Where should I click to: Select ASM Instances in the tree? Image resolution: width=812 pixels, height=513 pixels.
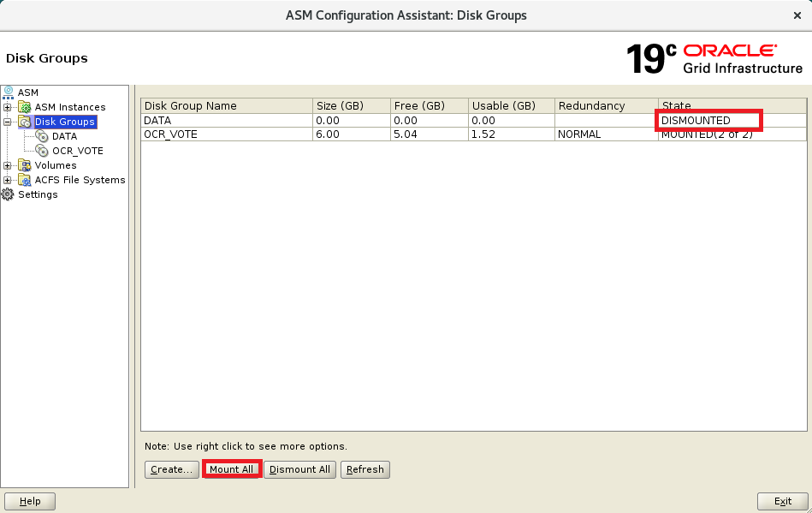point(70,107)
